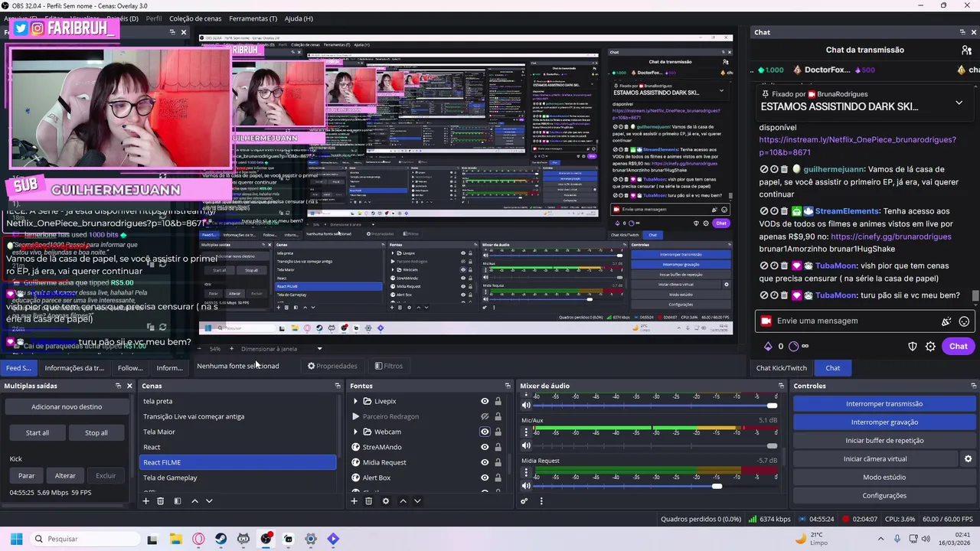Open Ferramentas (T) menu
This screenshot has height=551, width=980.
point(253,18)
